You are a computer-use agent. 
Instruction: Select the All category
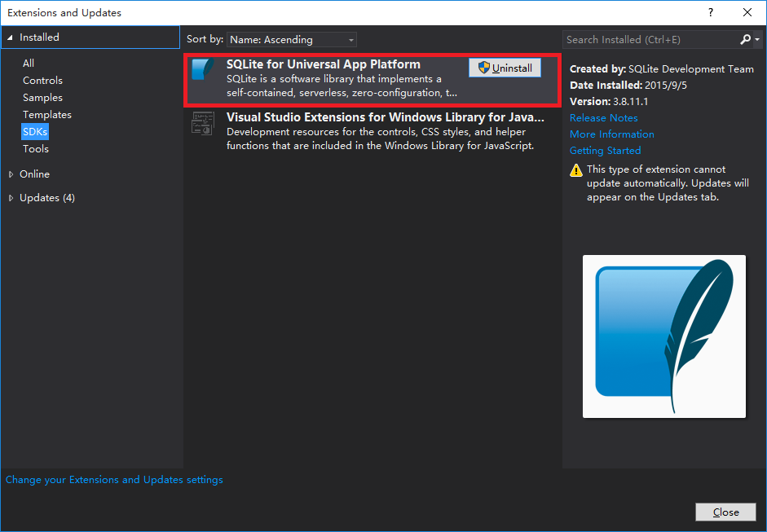pos(29,63)
